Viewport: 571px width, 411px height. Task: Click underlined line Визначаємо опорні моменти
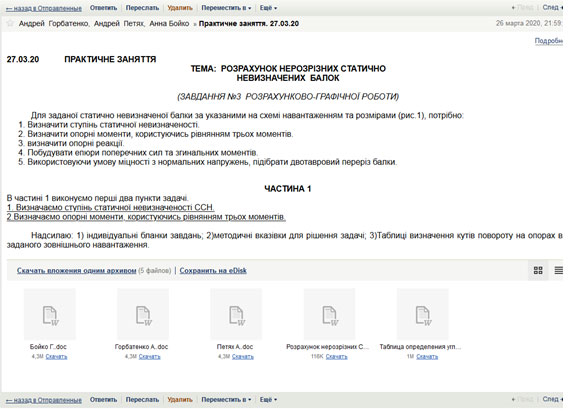click(x=146, y=217)
